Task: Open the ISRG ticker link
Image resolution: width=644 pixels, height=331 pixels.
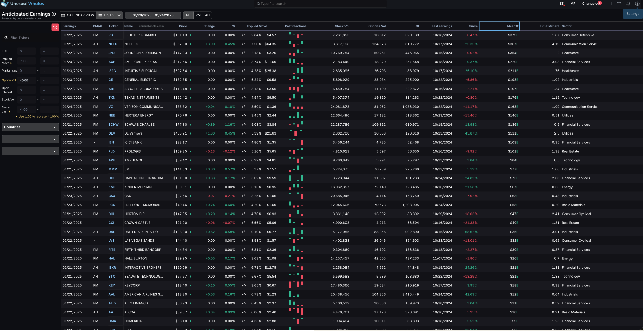Action: click(x=112, y=71)
